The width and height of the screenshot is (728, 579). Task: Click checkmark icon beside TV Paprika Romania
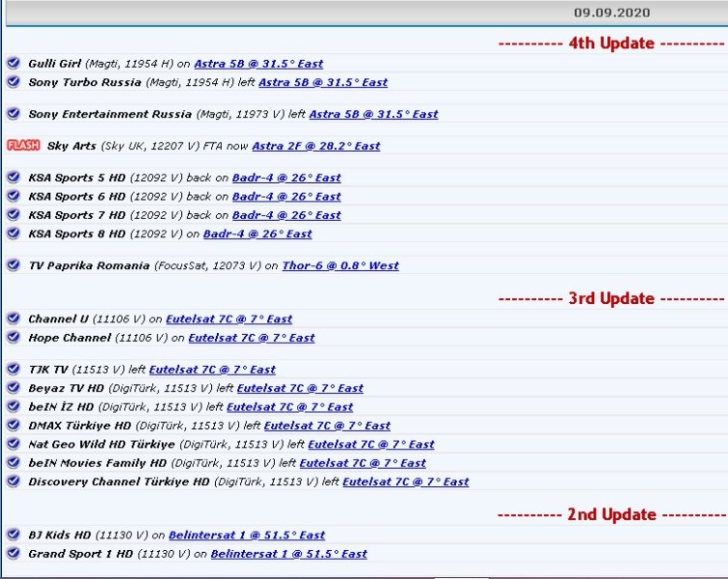[13, 264]
